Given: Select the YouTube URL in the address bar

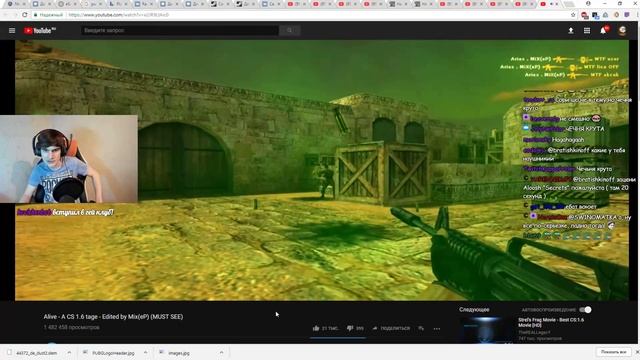Looking at the screenshot, I should coord(118,15).
